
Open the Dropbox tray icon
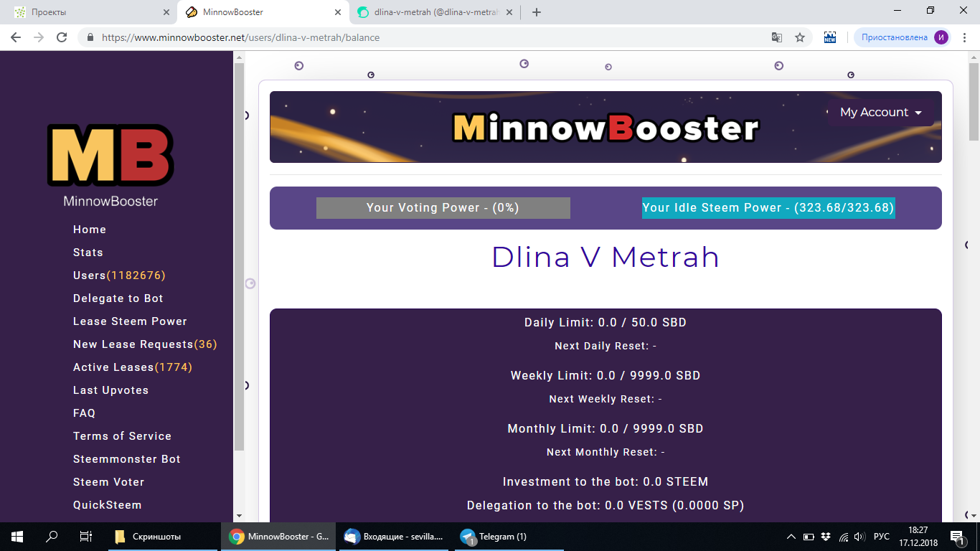[x=826, y=537]
